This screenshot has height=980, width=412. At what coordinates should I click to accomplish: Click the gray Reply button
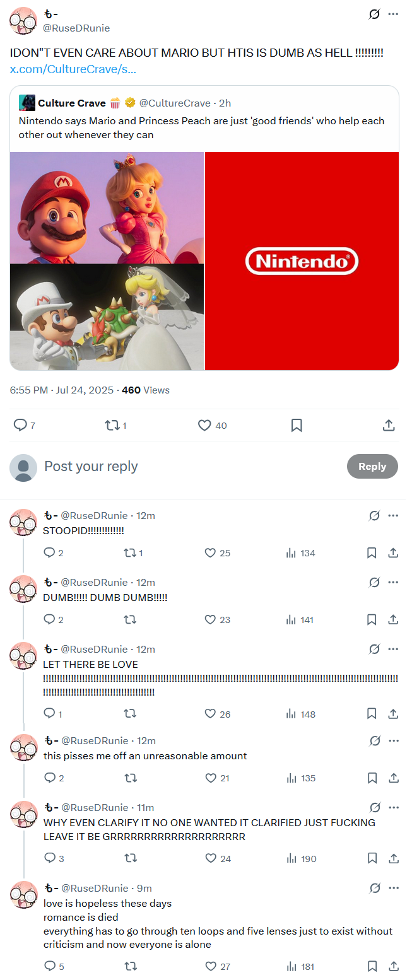coord(372,467)
